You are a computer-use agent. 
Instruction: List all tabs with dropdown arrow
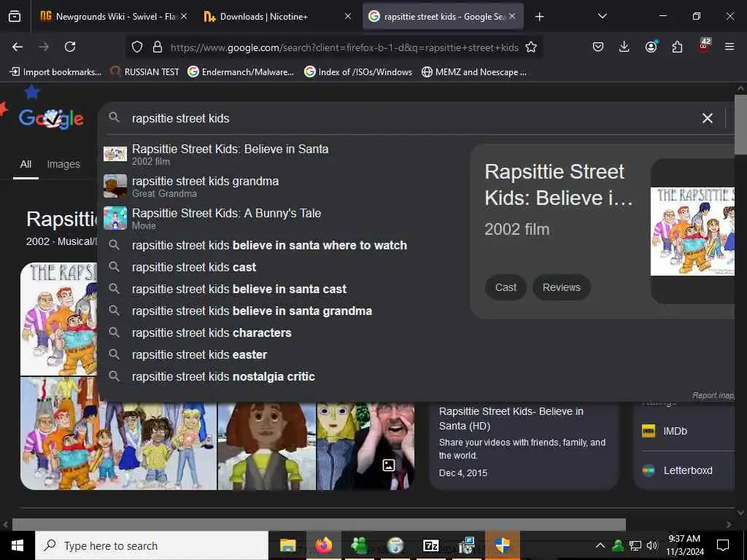point(602,16)
